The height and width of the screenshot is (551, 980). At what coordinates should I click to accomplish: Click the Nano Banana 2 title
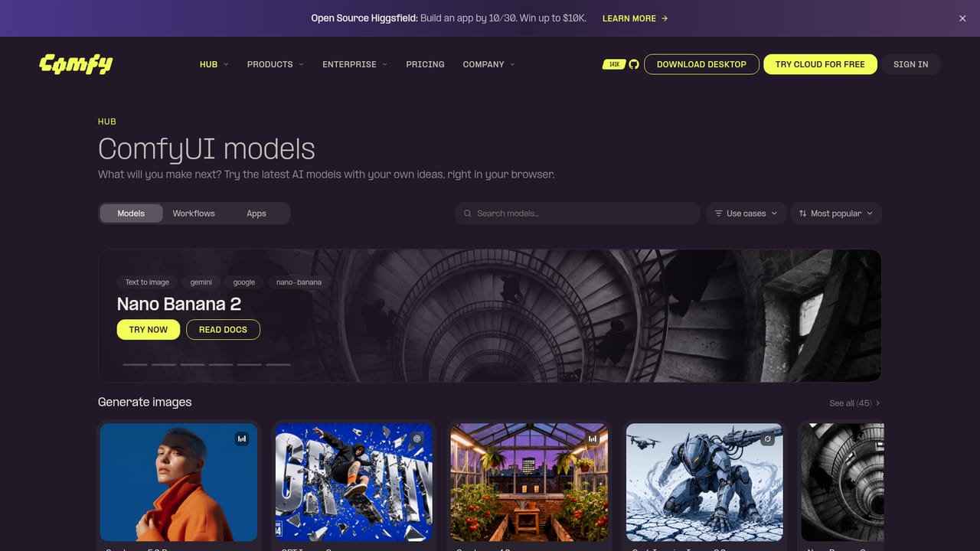click(179, 304)
